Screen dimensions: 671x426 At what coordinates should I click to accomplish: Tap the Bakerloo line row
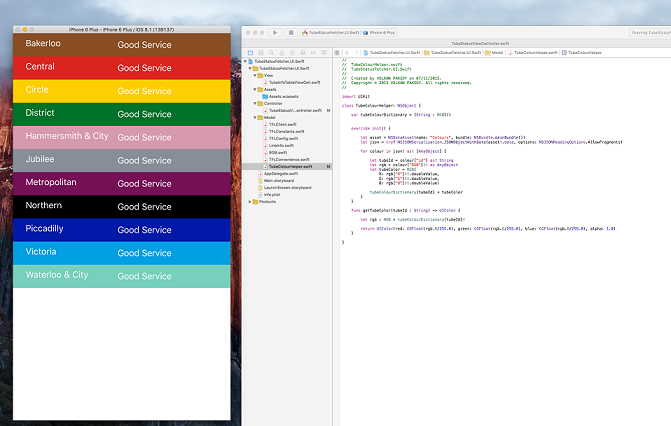click(x=121, y=45)
